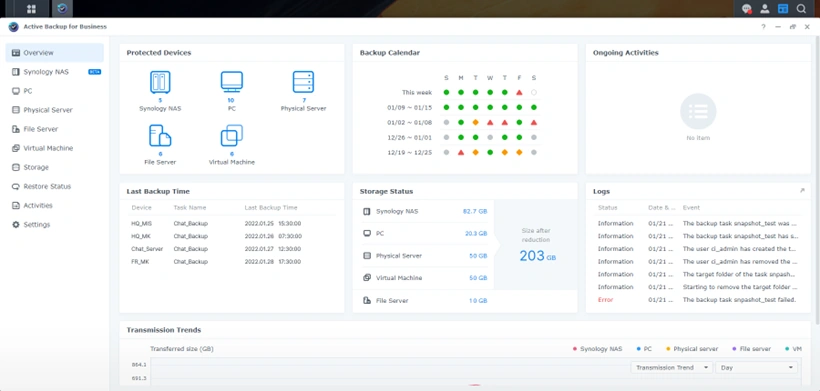820x391 pixels.
Task: Click the File Server protected device icon
Action: click(160, 136)
